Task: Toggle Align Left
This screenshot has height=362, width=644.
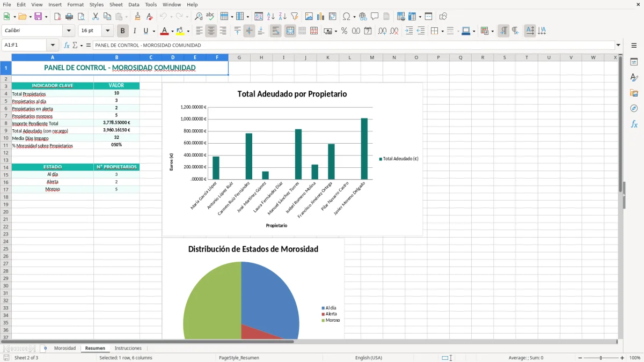Action: click(x=199, y=31)
